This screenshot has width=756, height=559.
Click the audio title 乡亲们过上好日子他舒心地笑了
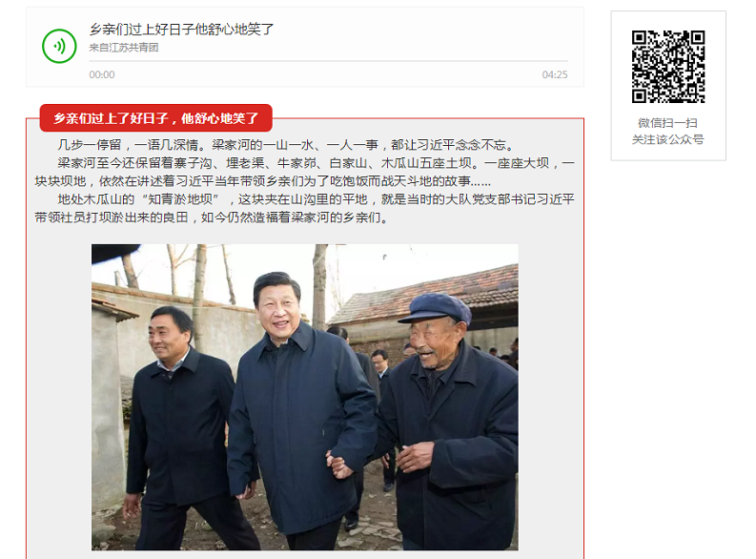click(x=181, y=30)
